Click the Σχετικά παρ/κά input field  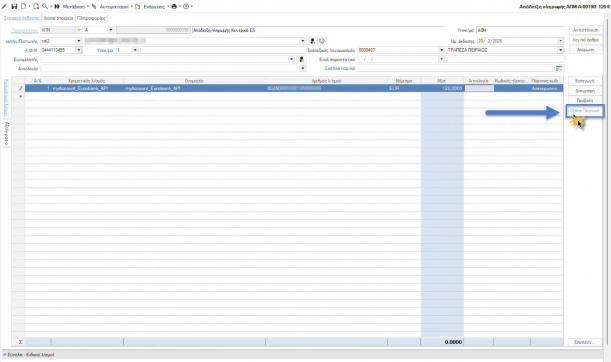point(455,68)
